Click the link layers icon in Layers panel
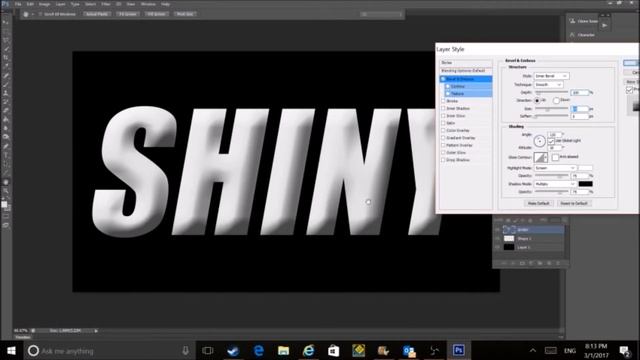The image size is (640, 360). [504, 263]
